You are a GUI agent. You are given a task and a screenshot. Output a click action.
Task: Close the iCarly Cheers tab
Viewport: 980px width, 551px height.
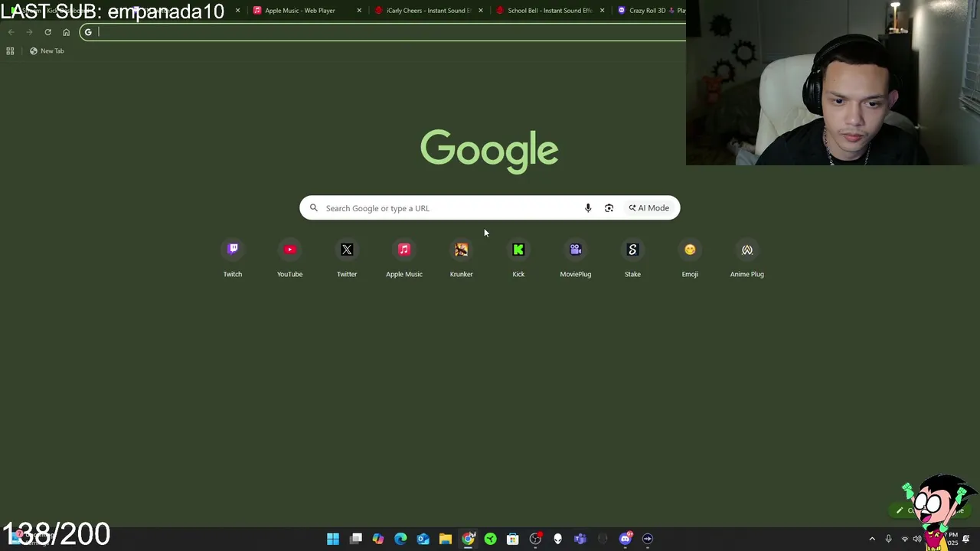481,11
